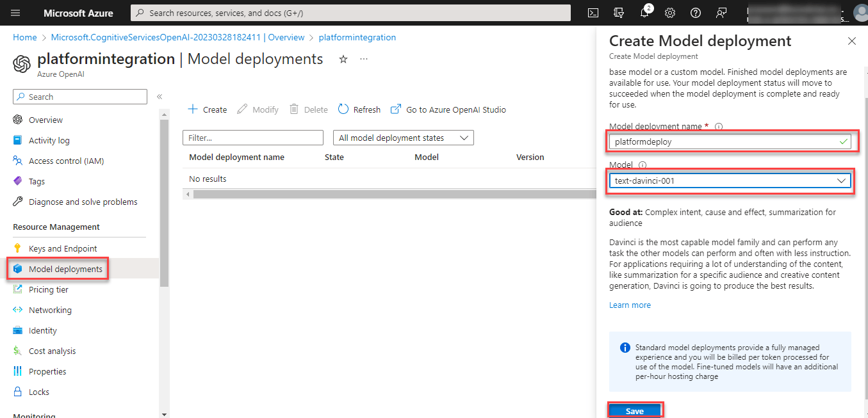The height and width of the screenshot is (418, 868).
Task: Follow the Learn more link
Action: (x=630, y=305)
